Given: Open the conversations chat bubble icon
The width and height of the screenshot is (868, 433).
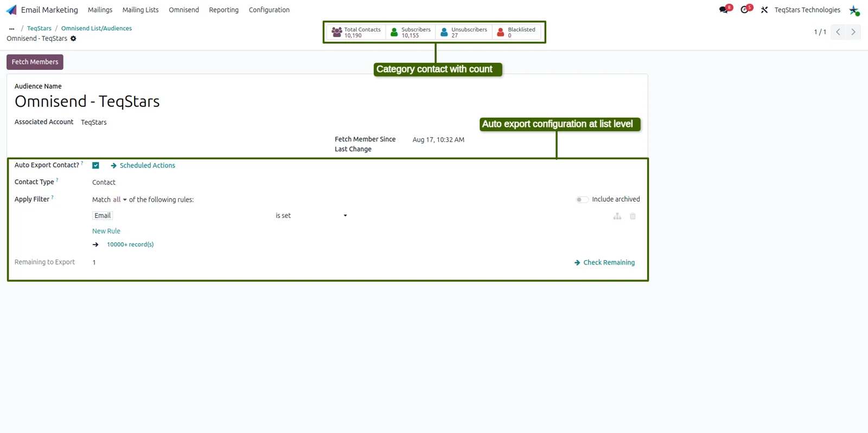Looking at the screenshot, I should [x=724, y=10].
